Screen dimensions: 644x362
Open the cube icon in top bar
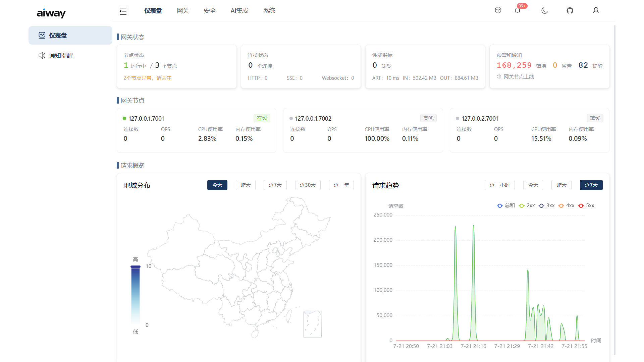(498, 10)
